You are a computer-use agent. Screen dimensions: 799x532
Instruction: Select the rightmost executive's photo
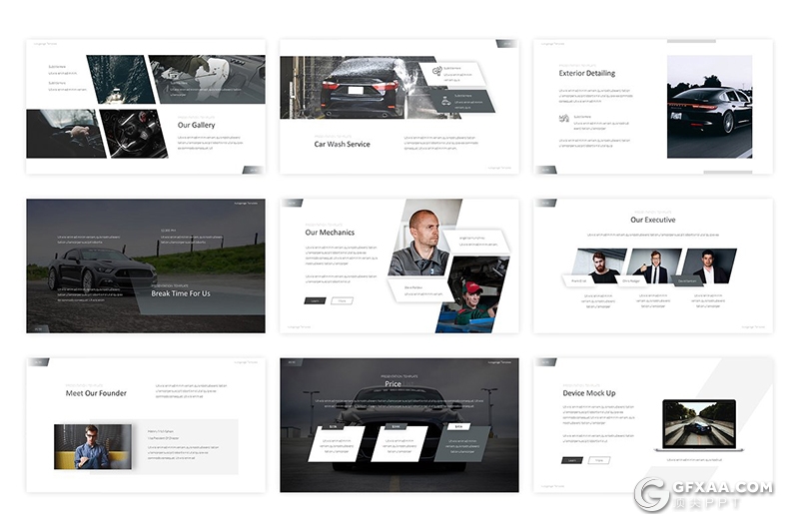tap(708, 266)
